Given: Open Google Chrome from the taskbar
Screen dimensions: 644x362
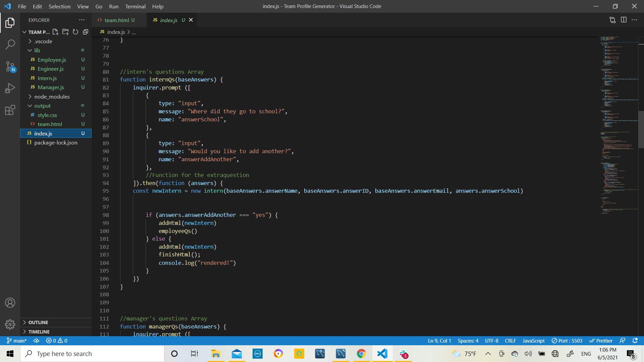Looking at the screenshot, I should (361, 354).
